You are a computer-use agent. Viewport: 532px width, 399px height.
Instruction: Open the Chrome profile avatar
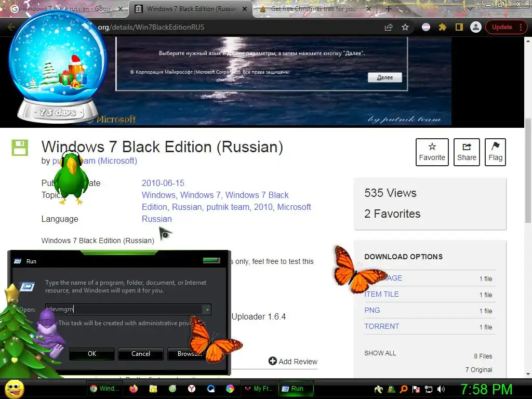coord(476,27)
